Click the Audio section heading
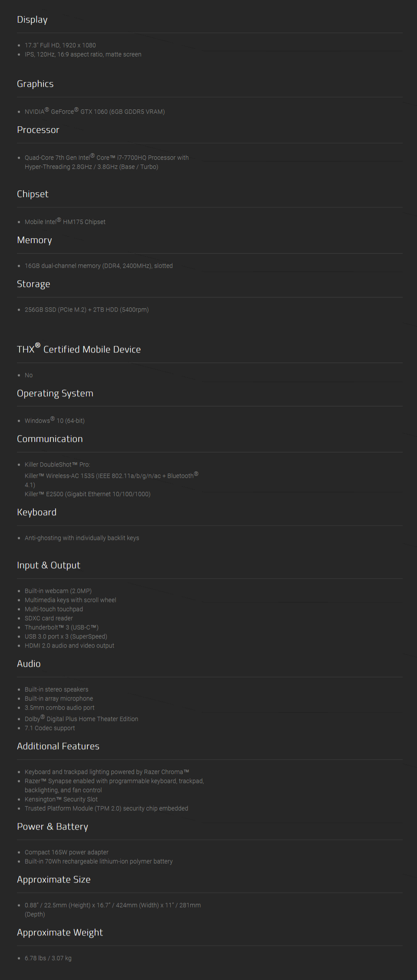The width and height of the screenshot is (417, 980). pos(29,664)
